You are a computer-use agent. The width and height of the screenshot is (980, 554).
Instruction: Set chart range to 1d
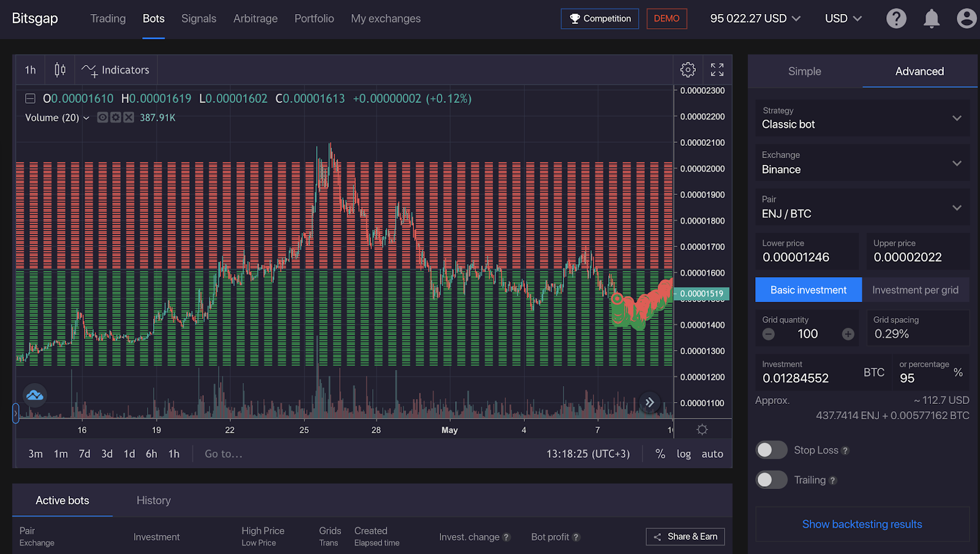[129, 454]
